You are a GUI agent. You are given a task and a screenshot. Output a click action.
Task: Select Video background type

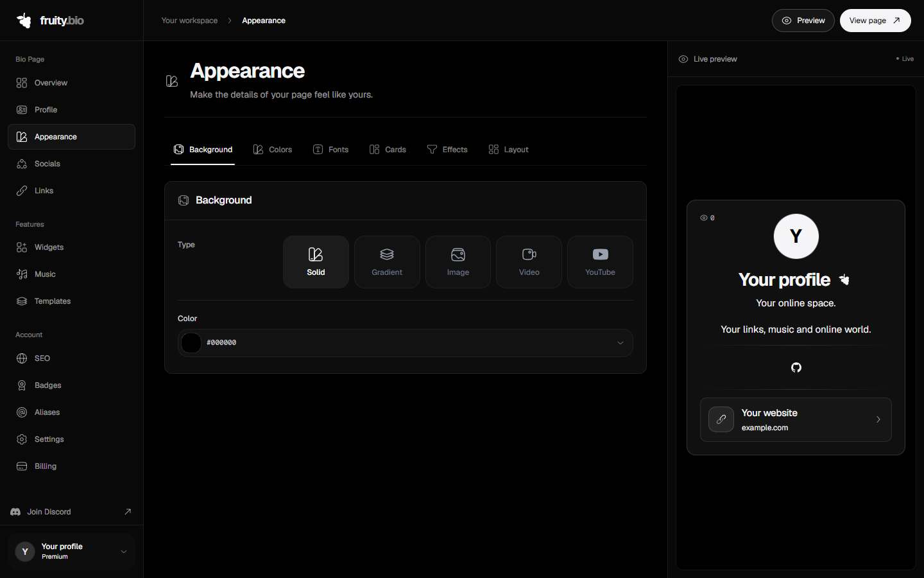click(529, 262)
